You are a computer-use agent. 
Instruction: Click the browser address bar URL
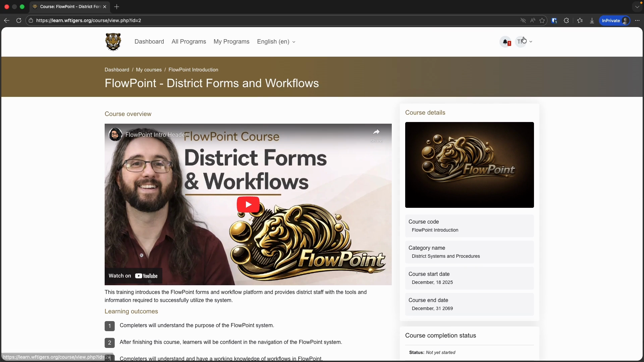pos(89,20)
